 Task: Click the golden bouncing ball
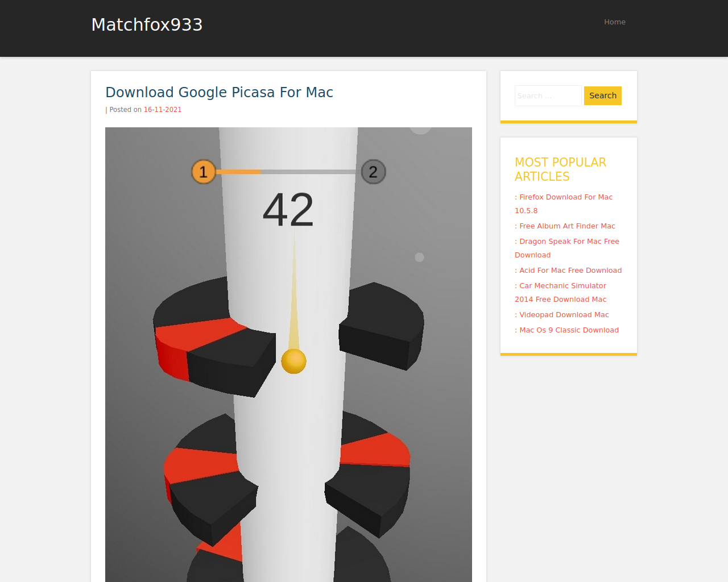(294, 361)
